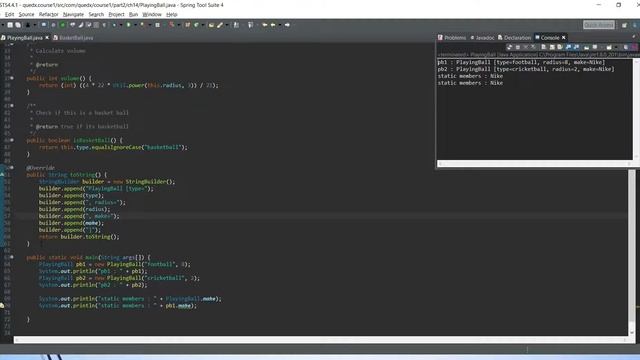The height and width of the screenshot is (360, 640).
Task: Click the Open Console icon
Action: (609, 47)
